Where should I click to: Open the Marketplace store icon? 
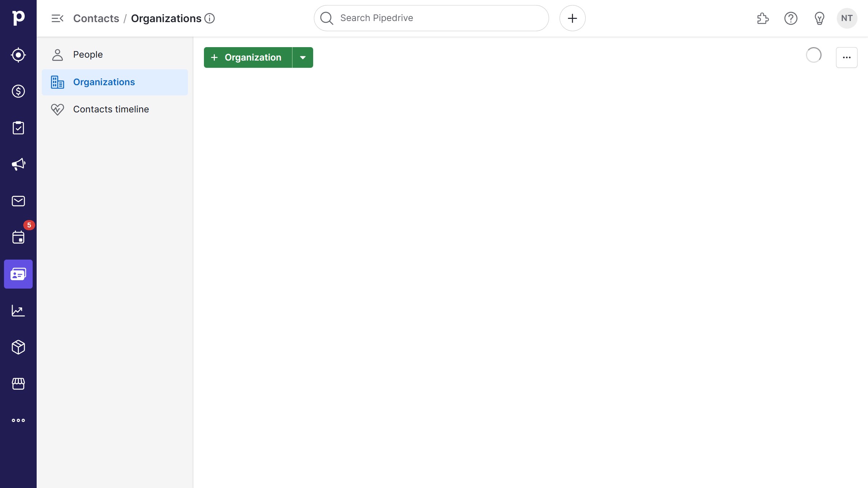tap(18, 384)
